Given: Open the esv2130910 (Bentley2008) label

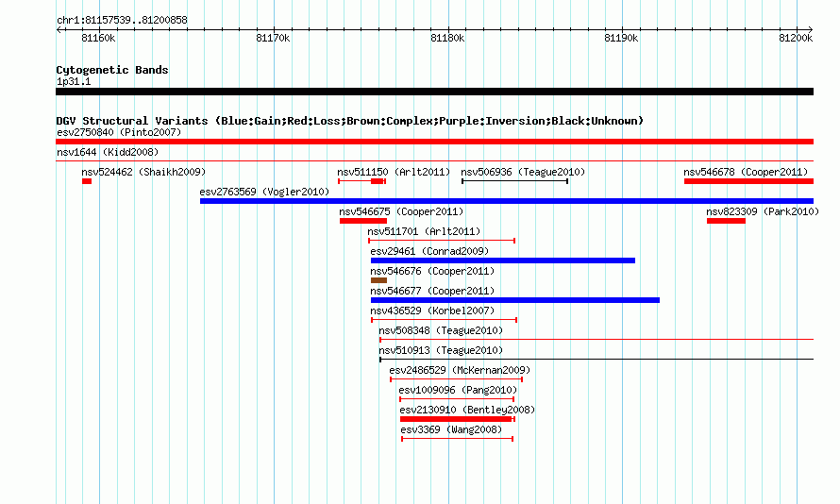Looking at the screenshot, I should [x=468, y=410].
